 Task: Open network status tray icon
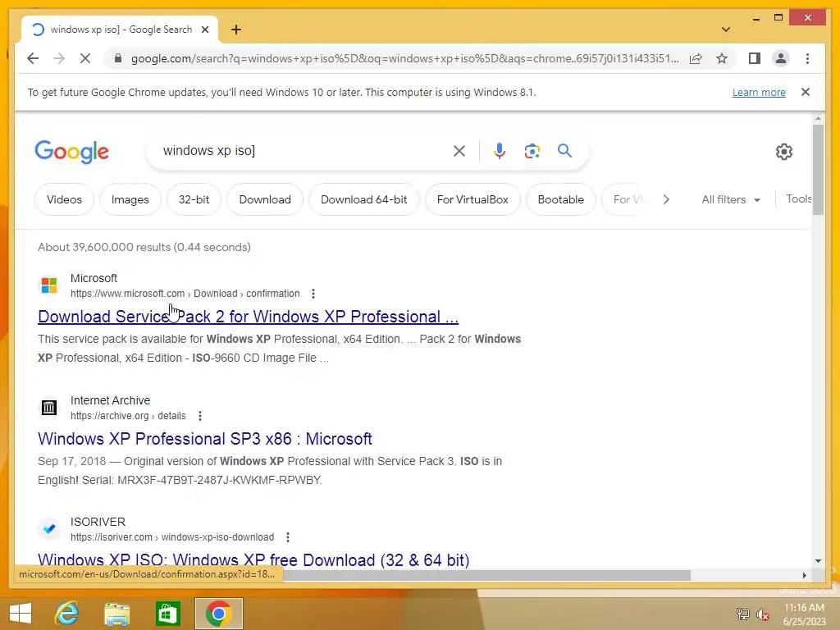click(742, 614)
